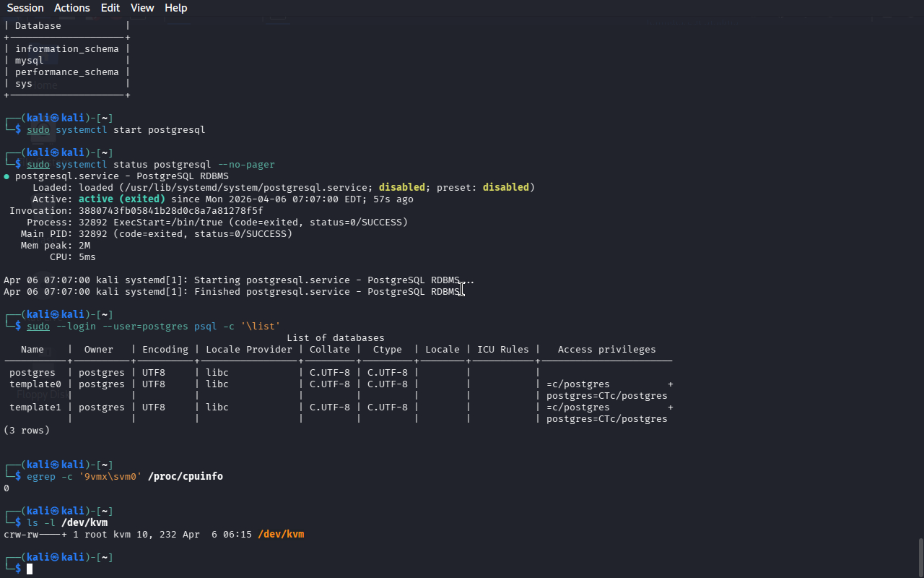Open the Help menu
The width and height of the screenshot is (924, 578).
(x=175, y=8)
